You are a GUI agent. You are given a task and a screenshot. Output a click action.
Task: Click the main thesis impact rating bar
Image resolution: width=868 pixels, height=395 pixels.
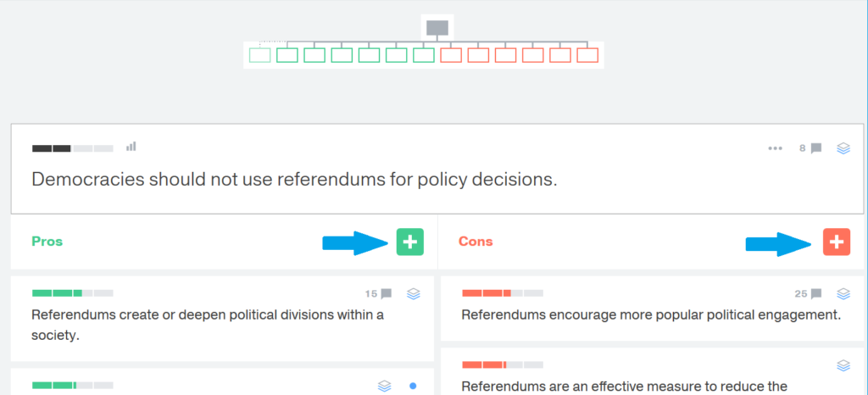(73, 148)
